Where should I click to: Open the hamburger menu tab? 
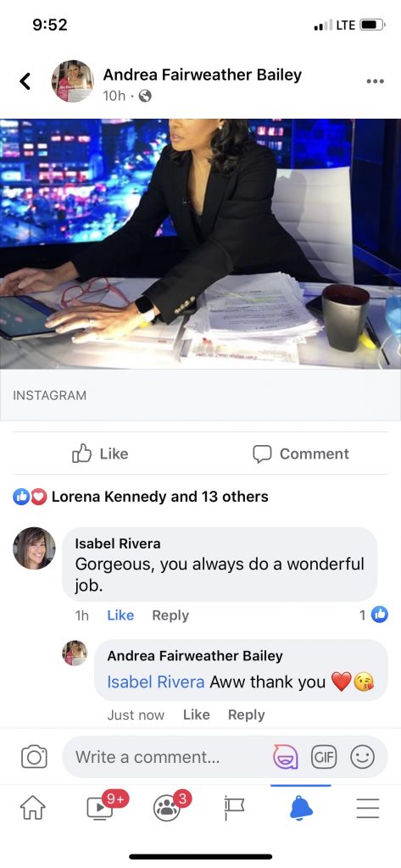pyautogui.click(x=368, y=809)
